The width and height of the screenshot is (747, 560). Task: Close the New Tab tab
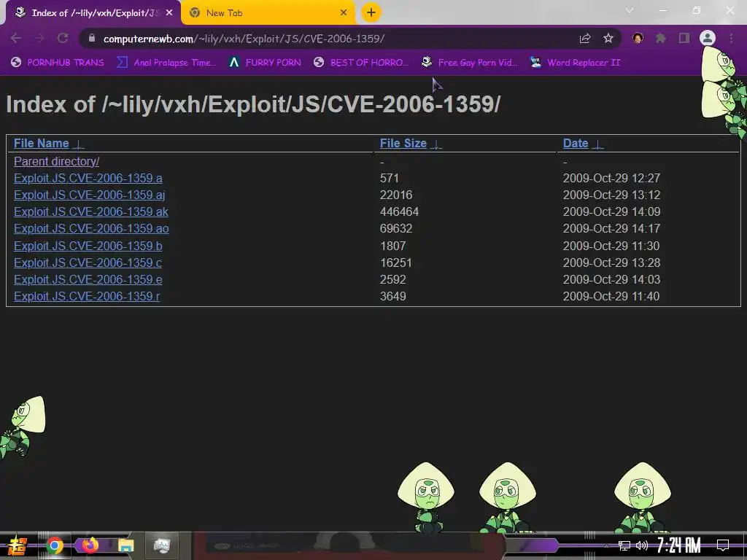(344, 13)
